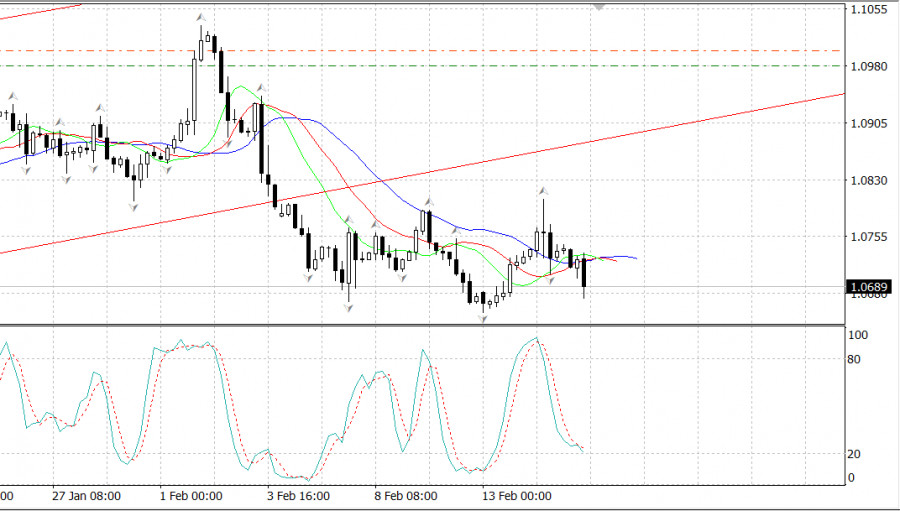This screenshot has width=900, height=511.
Task: Click the 27 Jan 08:00 time label
Action: pyautogui.click(x=88, y=495)
